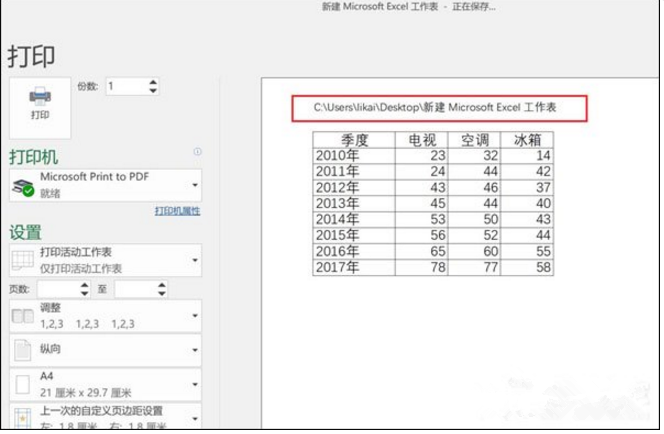This screenshot has width=664, height=434.
Task: Click the 季度 header cell in preview table
Action: tap(354, 140)
